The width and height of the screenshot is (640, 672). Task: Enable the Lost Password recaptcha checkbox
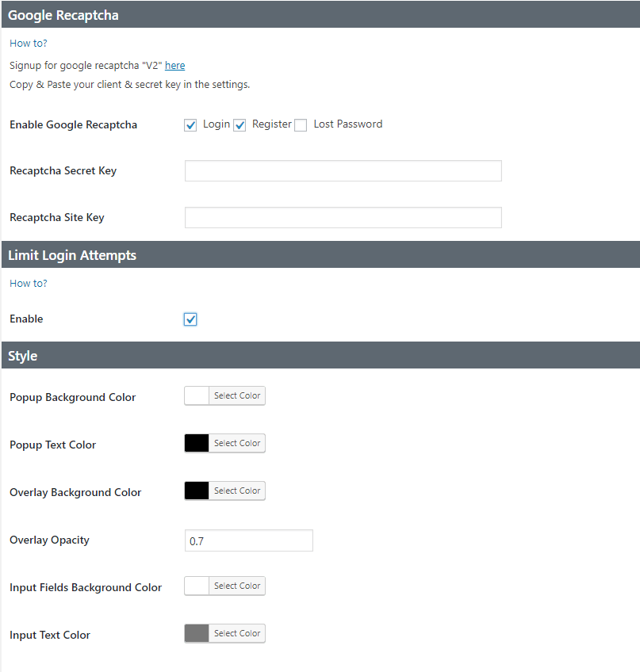[x=301, y=124]
